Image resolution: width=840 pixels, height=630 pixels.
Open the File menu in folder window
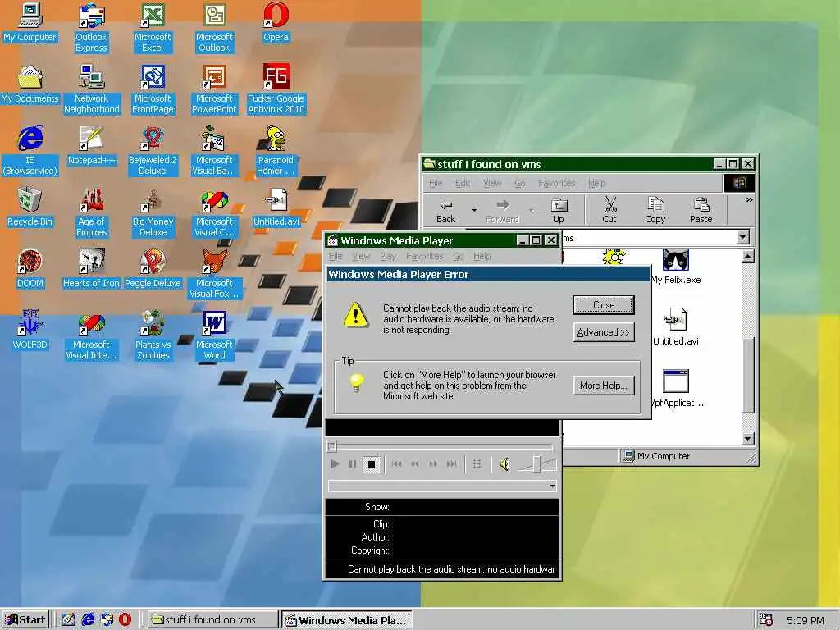click(x=436, y=183)
